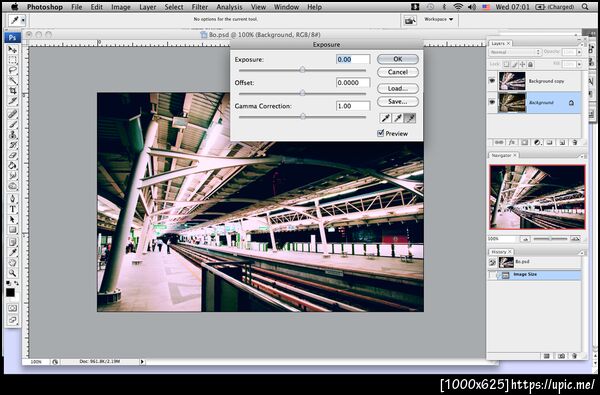Create new snapshot in History panel
Image resolution: width=600 pixels, height=395 pixels.
click(561, 356)
